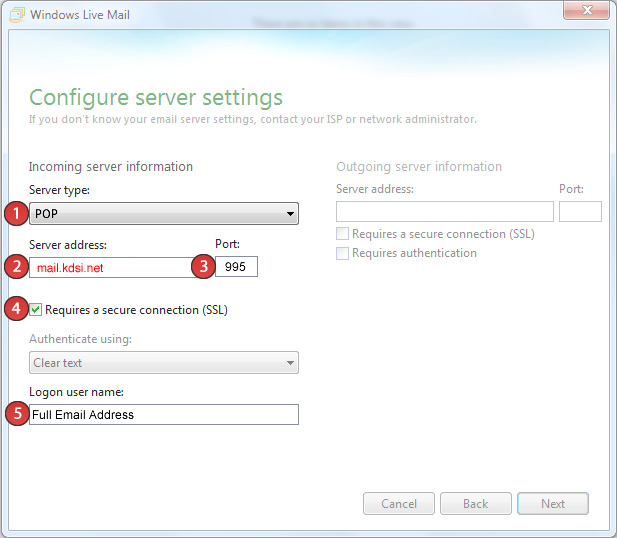
Task: Click Next to continue setup
Action: [553, 503]
